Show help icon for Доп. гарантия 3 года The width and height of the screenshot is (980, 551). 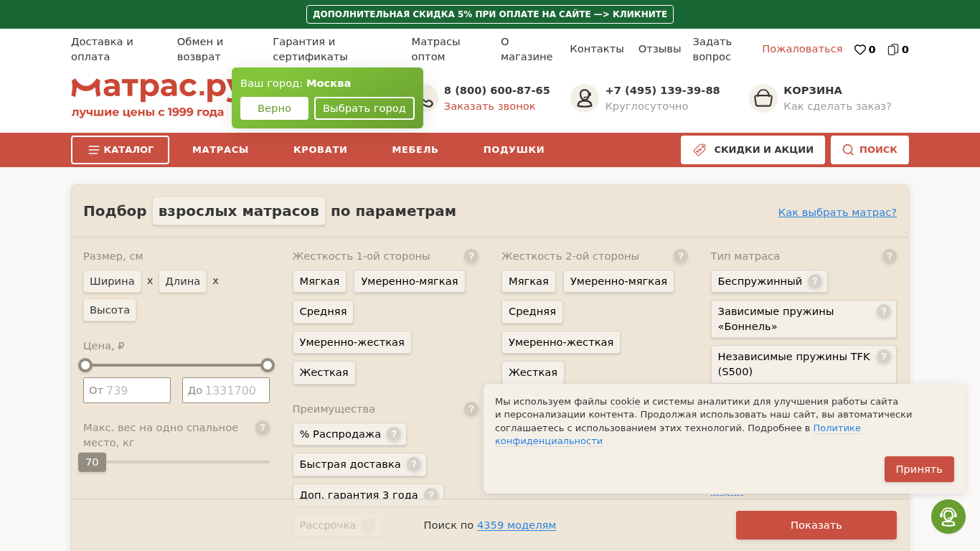point(431,495)
